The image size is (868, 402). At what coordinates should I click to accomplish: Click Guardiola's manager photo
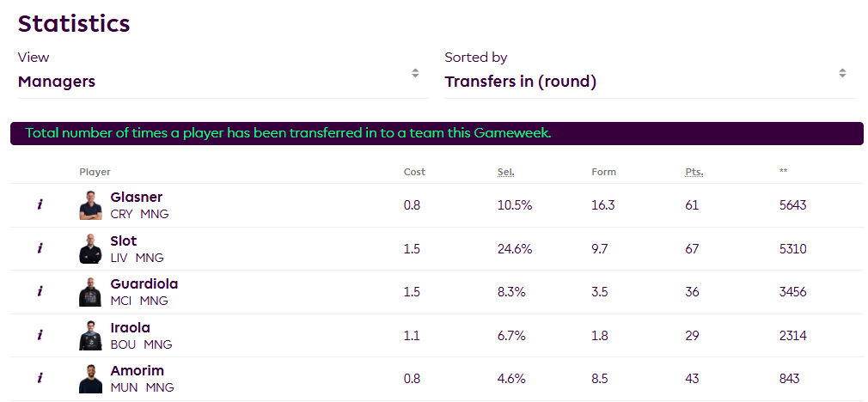90,292
